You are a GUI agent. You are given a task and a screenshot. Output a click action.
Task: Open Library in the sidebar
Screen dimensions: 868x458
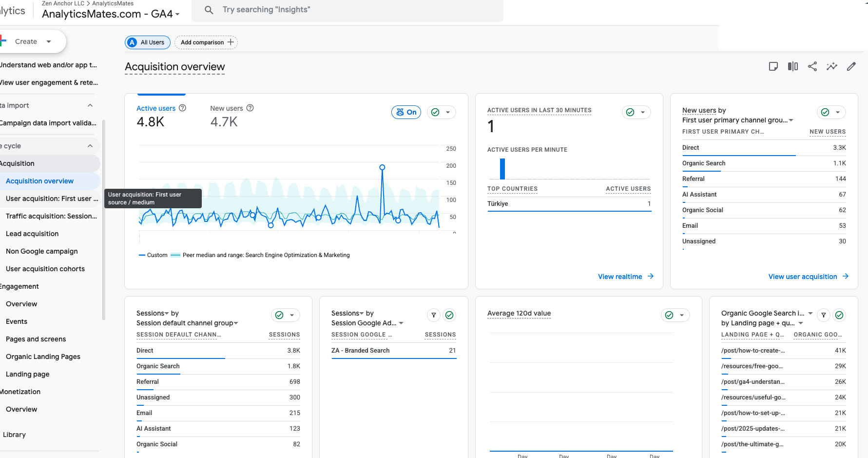point(14,435)
